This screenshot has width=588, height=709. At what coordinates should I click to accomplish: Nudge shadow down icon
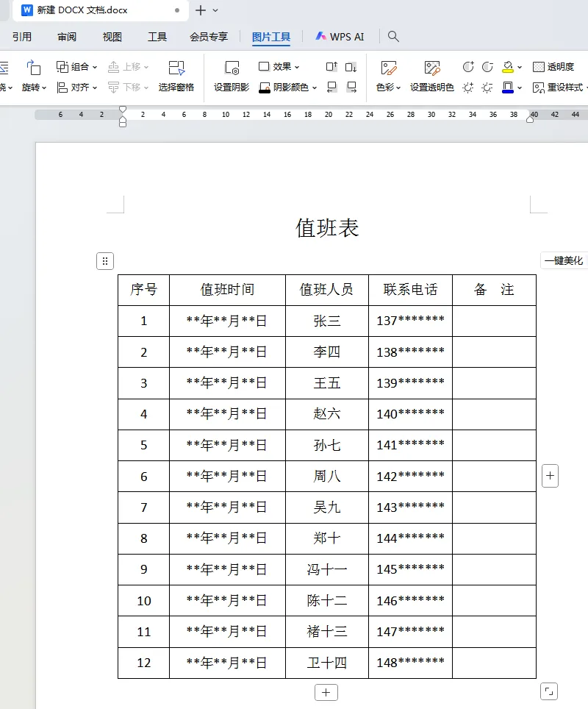[x=351, y=67]
